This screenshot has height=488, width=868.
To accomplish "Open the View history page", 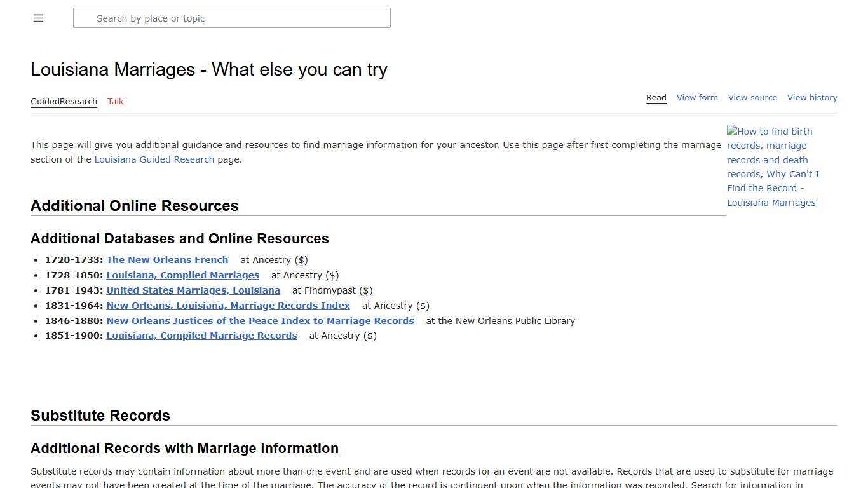I will (x=812, y=97).
